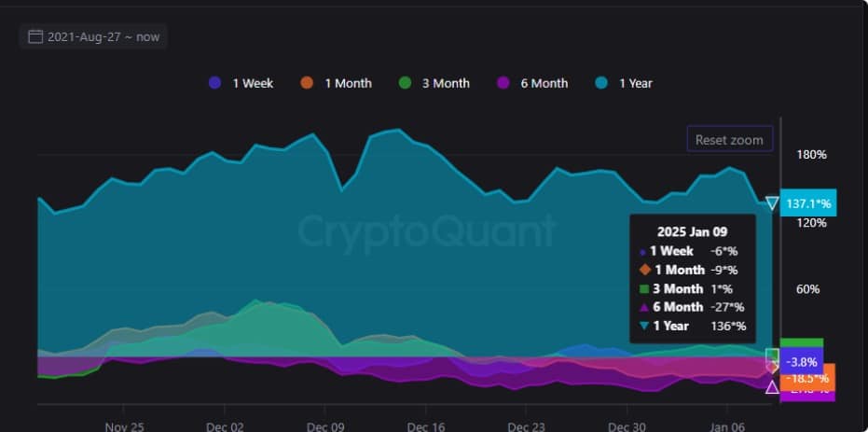Screen dimensions: 868x432
Task: Select the Nov 25 x-axis date label
Action: coord(124,426)
